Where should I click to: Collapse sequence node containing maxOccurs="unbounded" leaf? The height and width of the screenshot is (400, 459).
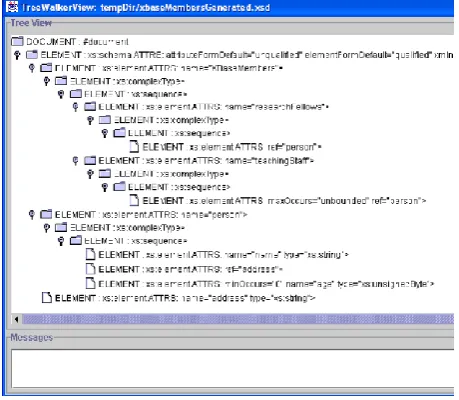click(x=105, y=187)
